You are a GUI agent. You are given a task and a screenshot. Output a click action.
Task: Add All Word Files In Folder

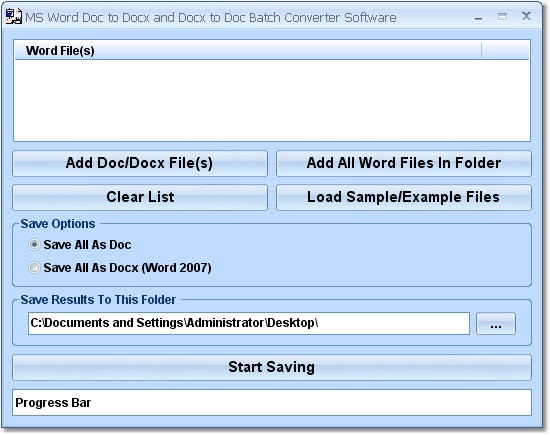pyautogui.click(x=404, y=163)
